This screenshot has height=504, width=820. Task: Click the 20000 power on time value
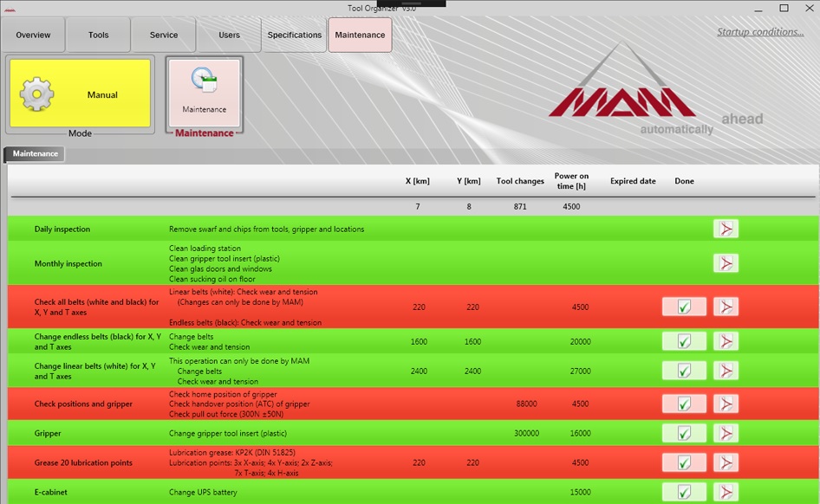coord(580,341)
